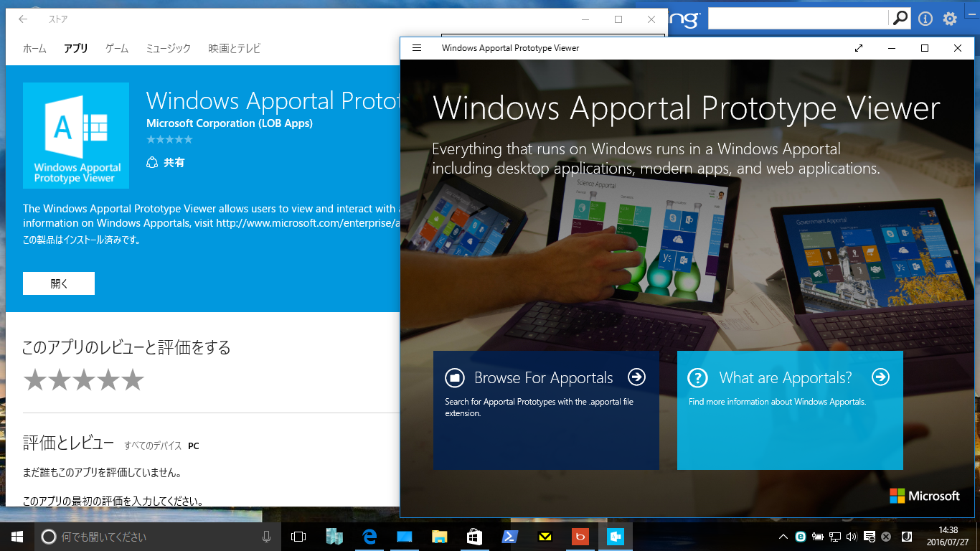980x551 pixels.
Task: Select すべてのデバイス filter in reviews
Action: (x=153, y=446)
